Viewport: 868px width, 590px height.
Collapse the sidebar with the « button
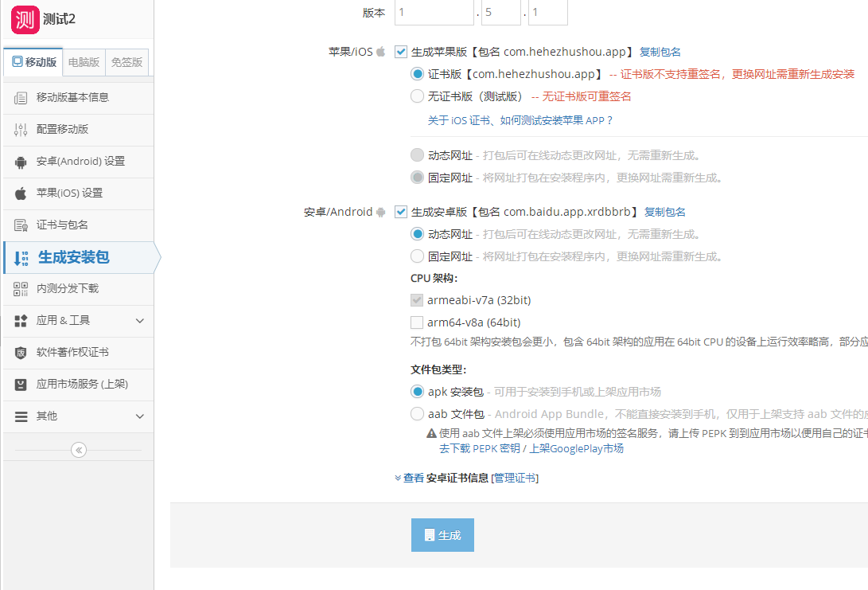click(x=78, y=449)
